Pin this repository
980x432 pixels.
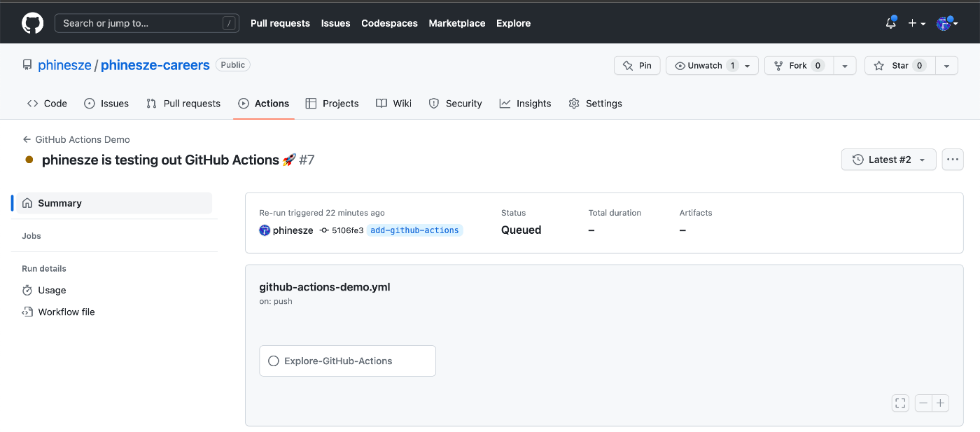pyautogui.click(x=637, y=65)
